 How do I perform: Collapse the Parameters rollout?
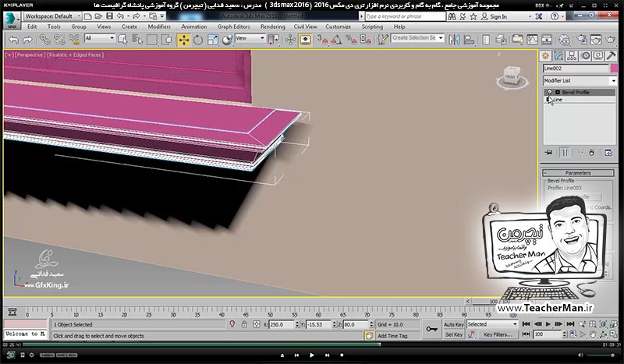coord(578,173)
